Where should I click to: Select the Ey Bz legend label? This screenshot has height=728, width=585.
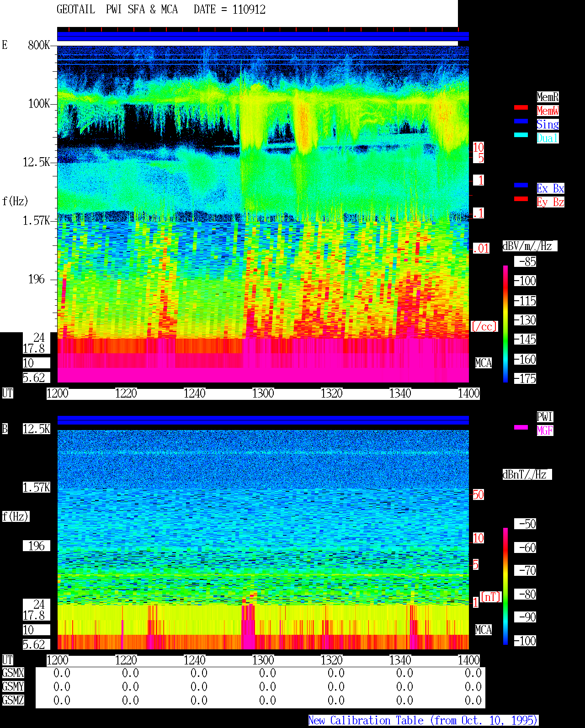point(550,202)
